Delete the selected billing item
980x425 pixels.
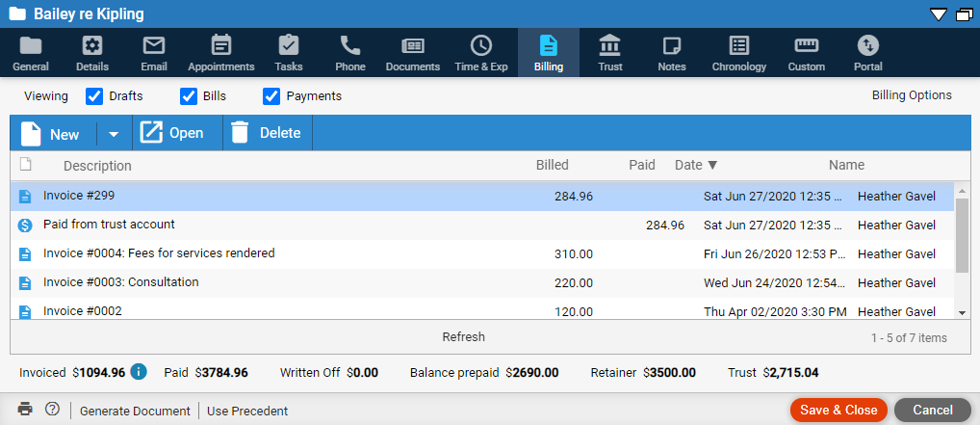267,133
